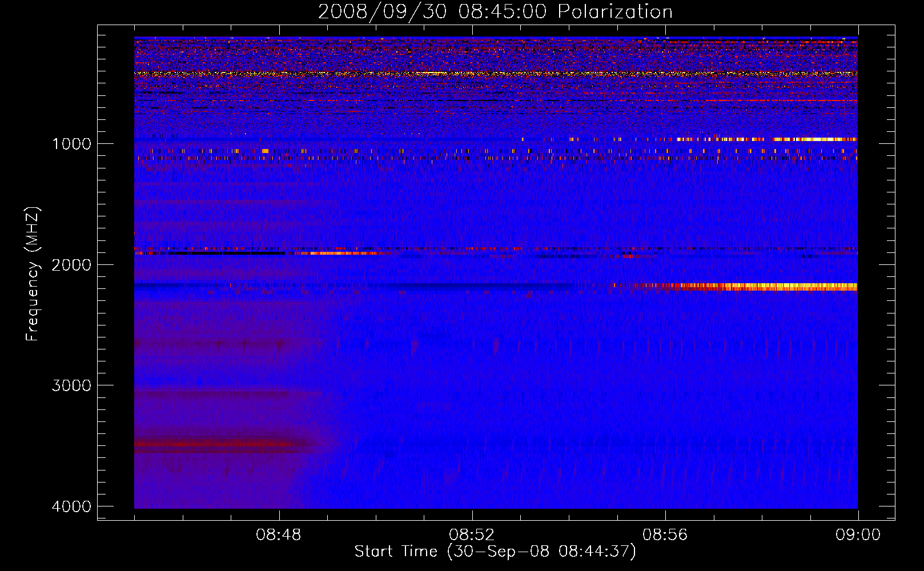The width and height of the screenshot is (924, 571).
Task: Click the '08:56' time tick label
Action: pos(665,535)
